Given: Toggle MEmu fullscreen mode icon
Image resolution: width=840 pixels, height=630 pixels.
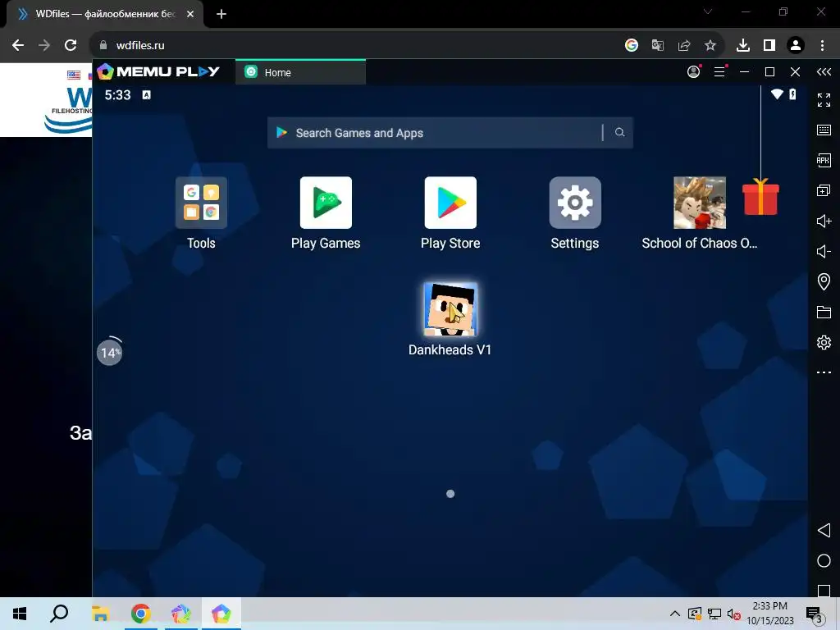Looking at the screenshot, I should click(x=824, y=99).
